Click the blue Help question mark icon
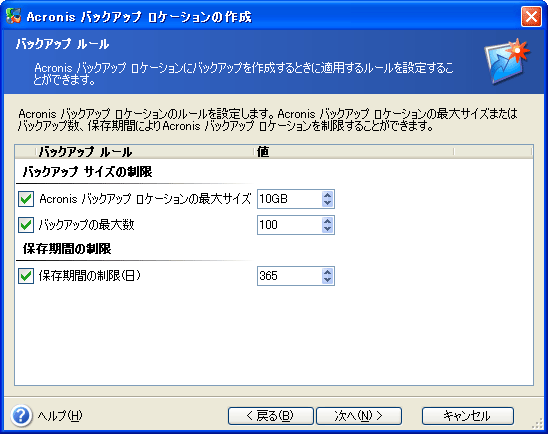This screenshot has height=434, width=548. pyautogui.click(x=21, y=415)
